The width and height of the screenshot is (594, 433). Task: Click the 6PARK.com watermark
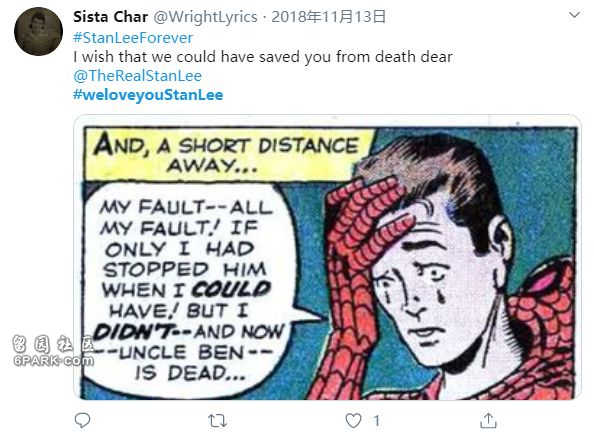pos(53,350)
